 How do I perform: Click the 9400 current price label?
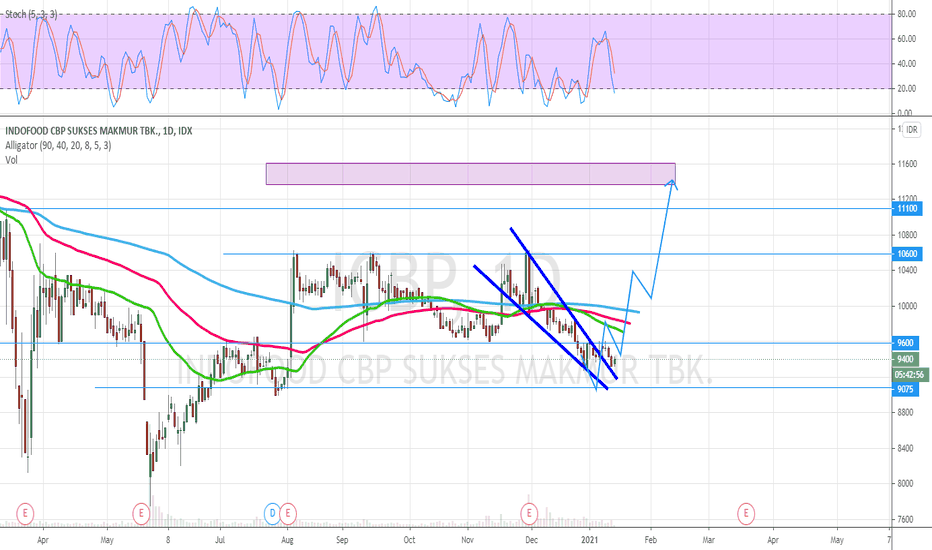pos(905,359)
